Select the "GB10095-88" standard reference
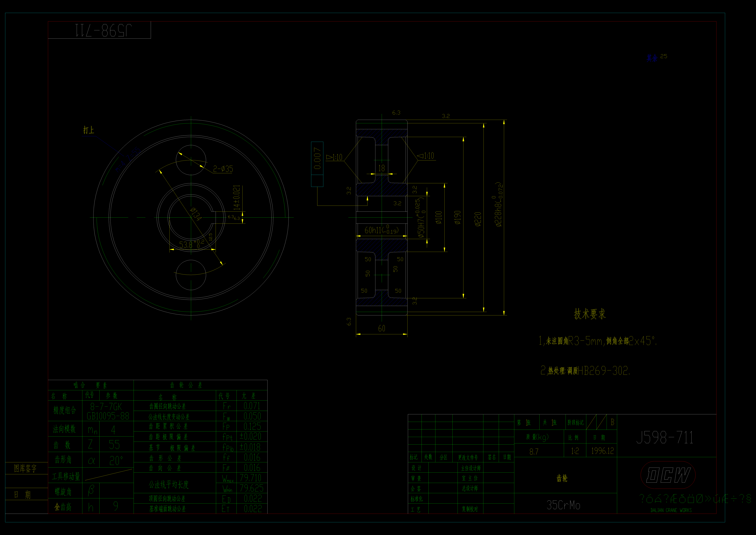Screen dimensions: 756x535 (108, 416)
